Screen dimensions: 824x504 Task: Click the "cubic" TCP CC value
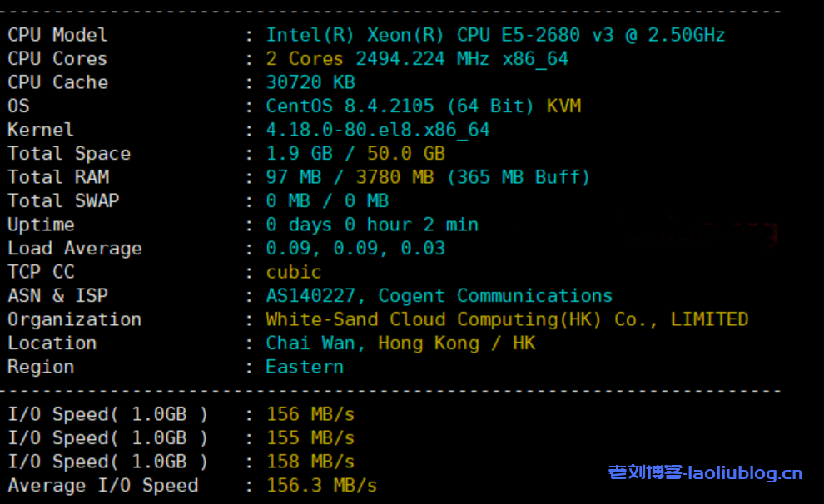click(294, 272)
